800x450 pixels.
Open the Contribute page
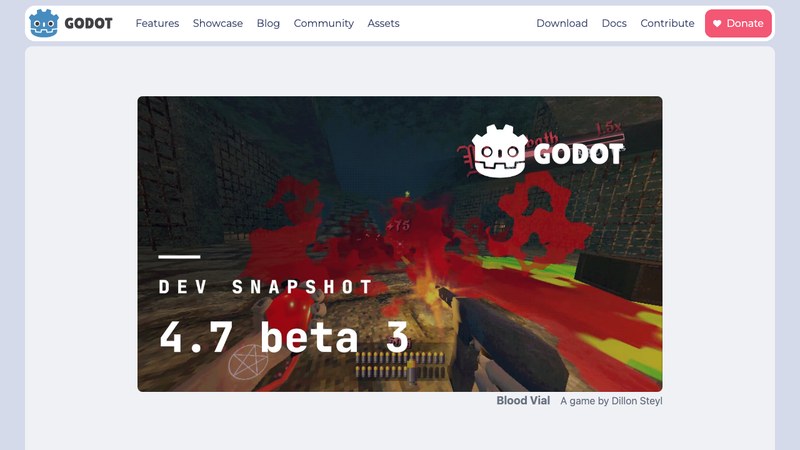667,23
